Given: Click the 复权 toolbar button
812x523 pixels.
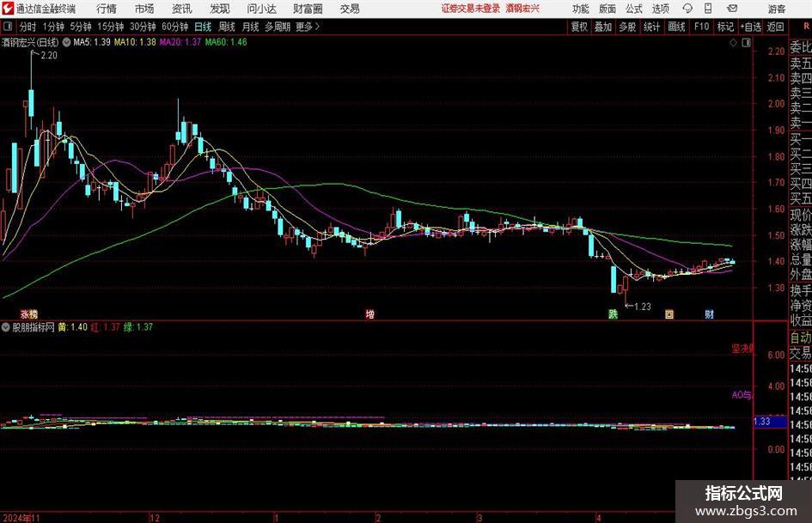Looking at the screenshot, I should [579, 27].
